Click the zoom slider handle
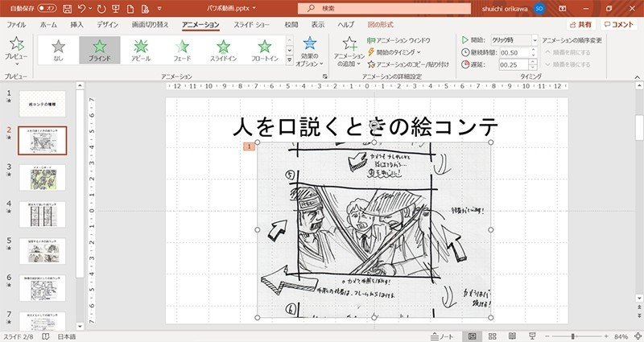 tap(572, 336)
